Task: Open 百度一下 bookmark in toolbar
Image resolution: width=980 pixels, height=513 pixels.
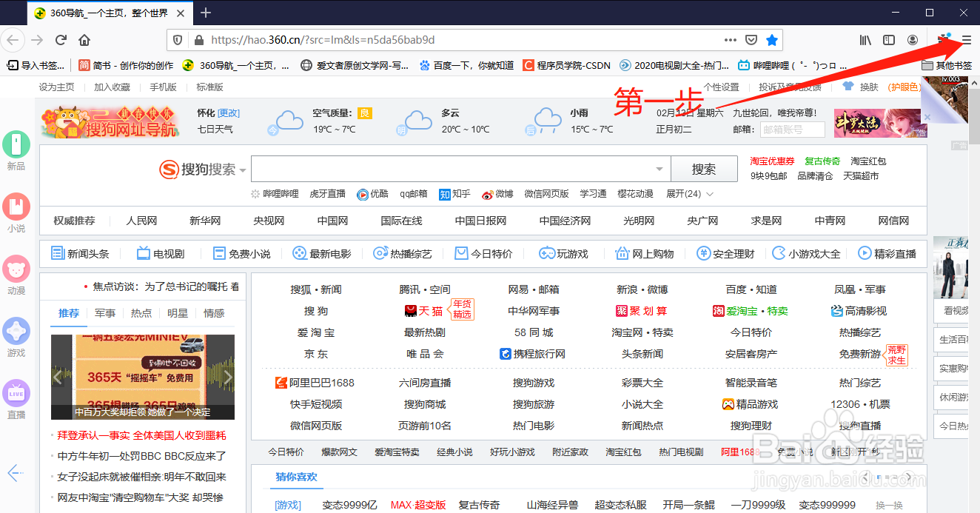Action: pos(466,65)
